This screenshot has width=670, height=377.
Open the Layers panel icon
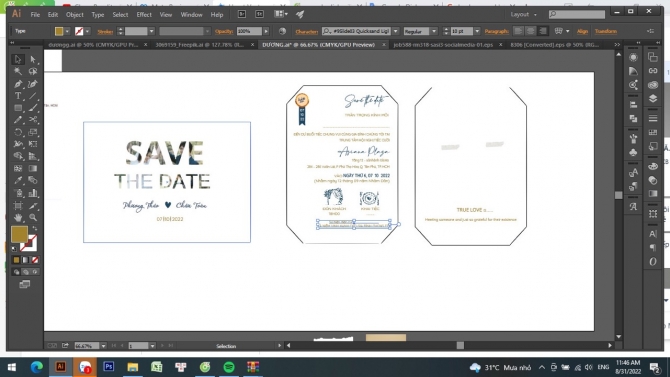coord(652,98)
